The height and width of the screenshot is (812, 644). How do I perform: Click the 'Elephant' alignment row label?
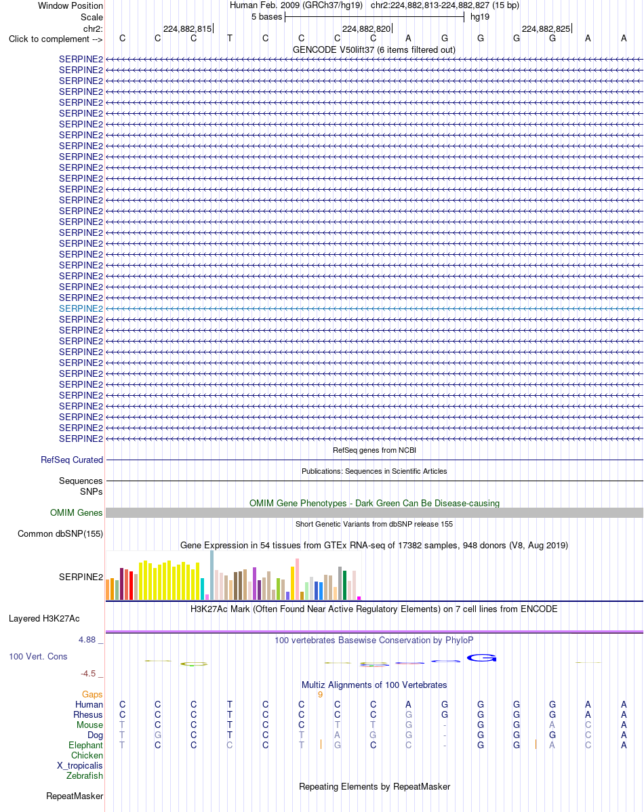(85, 745)
